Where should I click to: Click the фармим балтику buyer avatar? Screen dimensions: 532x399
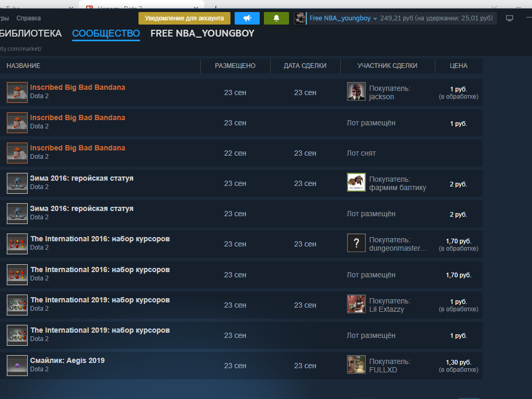(356, 182)
